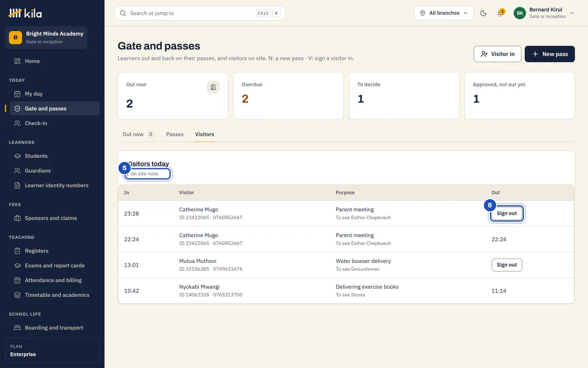The height and width of the screenshot is (368, 588).
Task: Open the Out now card door icon
Action: click(213, 87)
